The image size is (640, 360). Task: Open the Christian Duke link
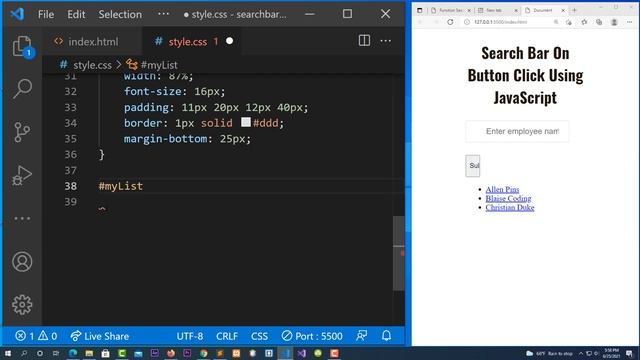(x=510, y=207)
